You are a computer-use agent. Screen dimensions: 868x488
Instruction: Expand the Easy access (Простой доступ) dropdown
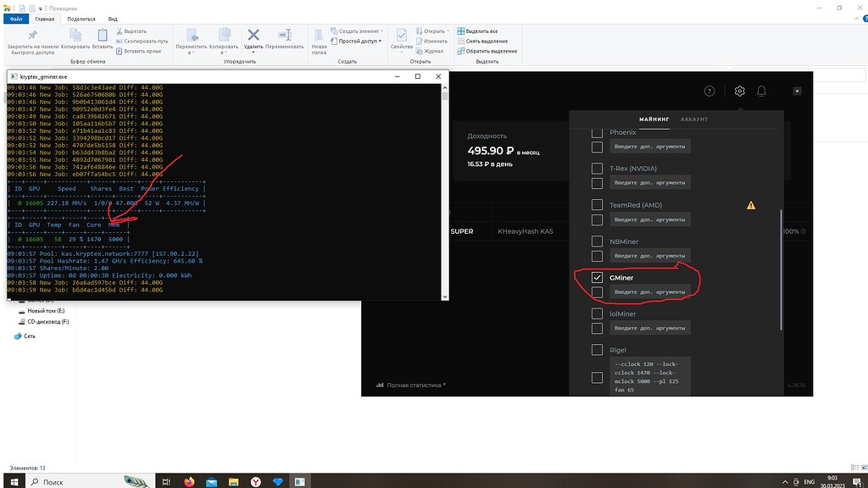(360, 41)
